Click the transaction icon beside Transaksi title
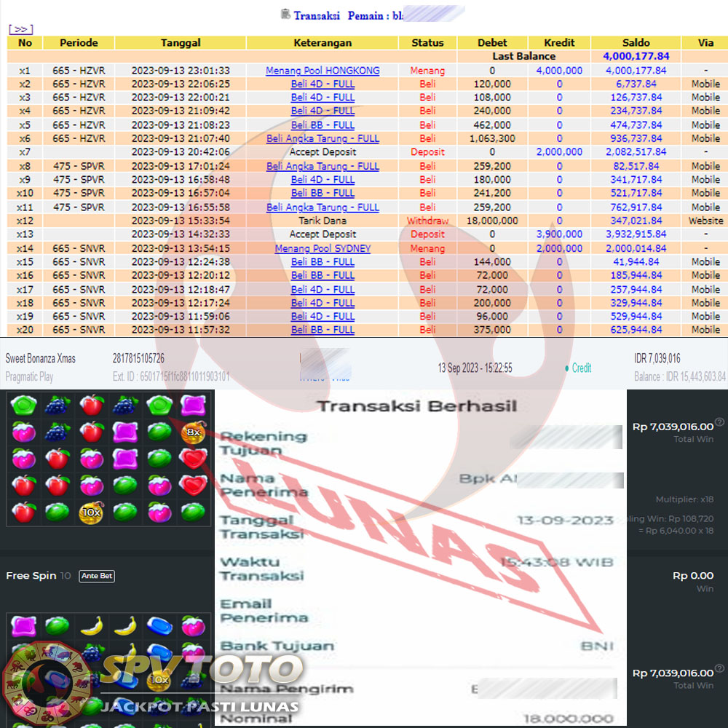This screenshot has height=728, width=728. [x=285, y=14]
